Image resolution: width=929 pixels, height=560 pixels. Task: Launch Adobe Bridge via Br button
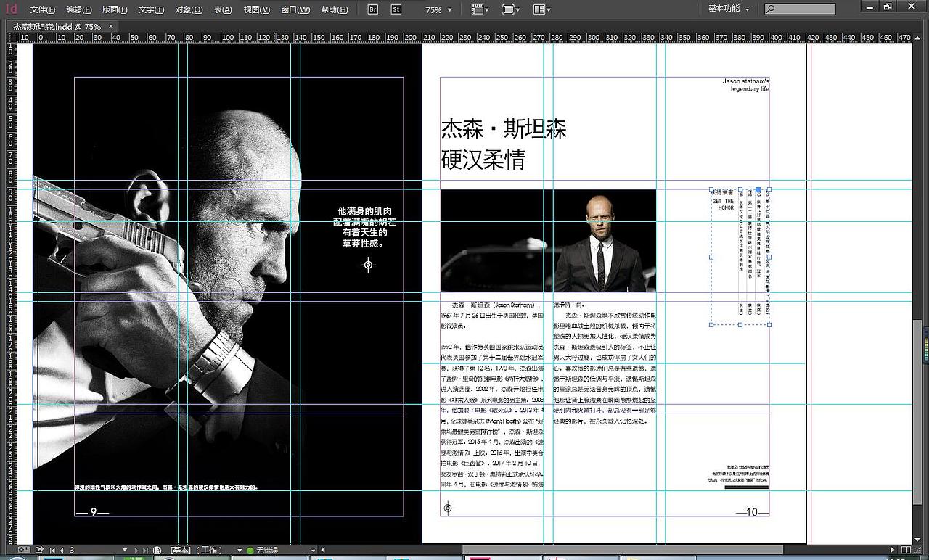point(373,9)
